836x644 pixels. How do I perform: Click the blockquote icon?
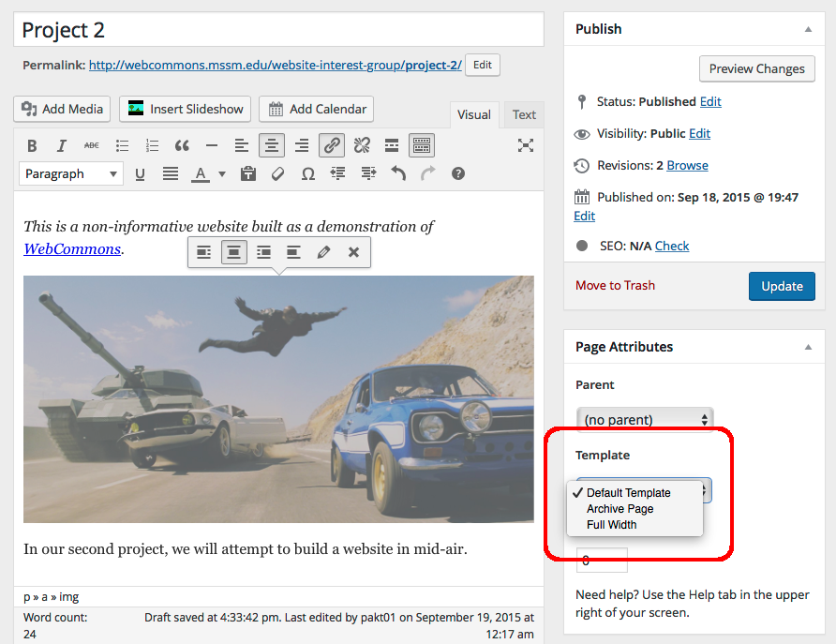pyautogui.click(x=182, y=145)
